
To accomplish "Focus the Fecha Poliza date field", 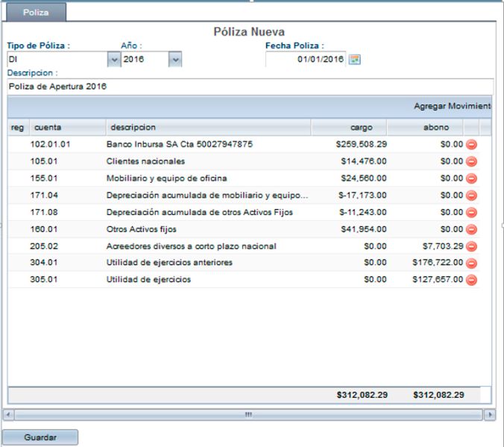I will [x=306, y=60].
